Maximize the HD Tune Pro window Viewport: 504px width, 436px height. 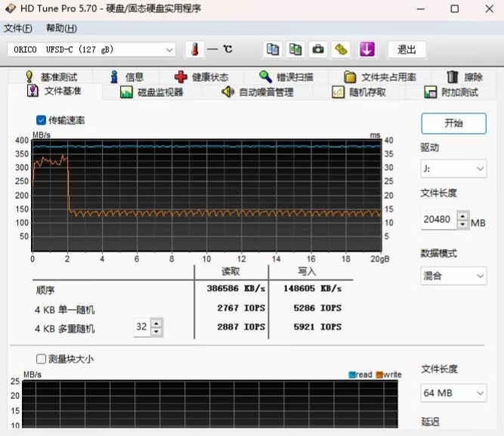tap(454, 8)
